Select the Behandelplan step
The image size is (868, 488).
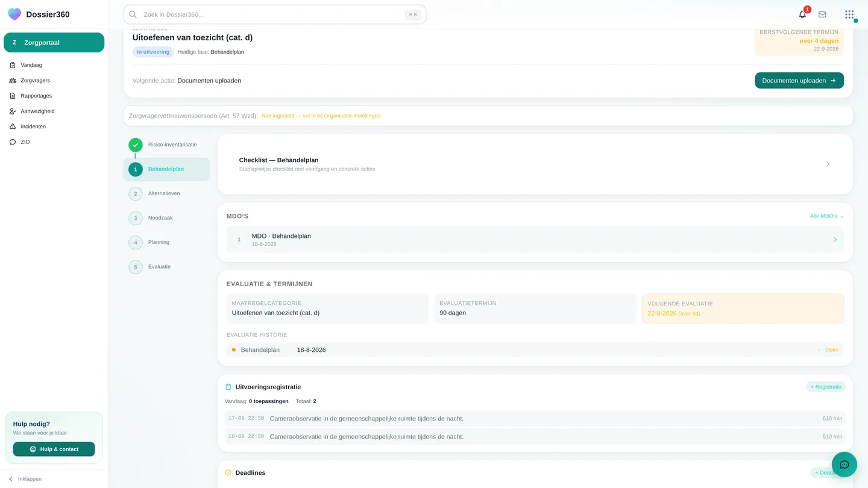pos(166,169)
